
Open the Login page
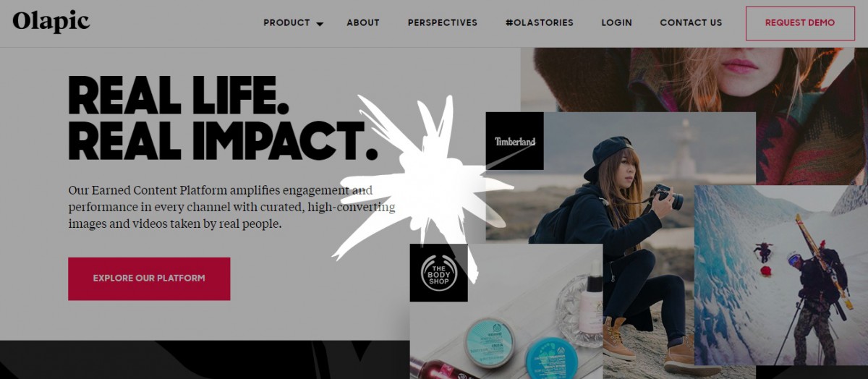[617, 22]
